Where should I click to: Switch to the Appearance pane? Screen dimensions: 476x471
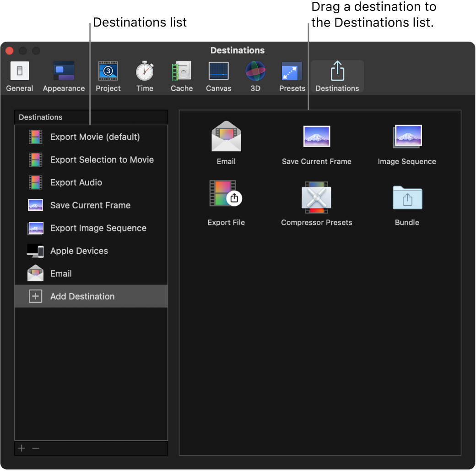[x=64, y=73]
